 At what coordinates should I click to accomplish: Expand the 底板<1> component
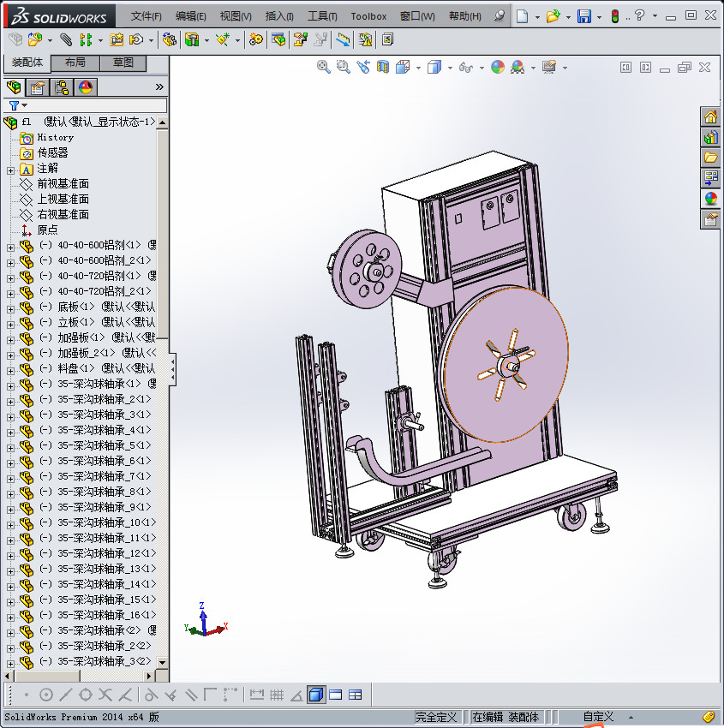coord(10,309)
